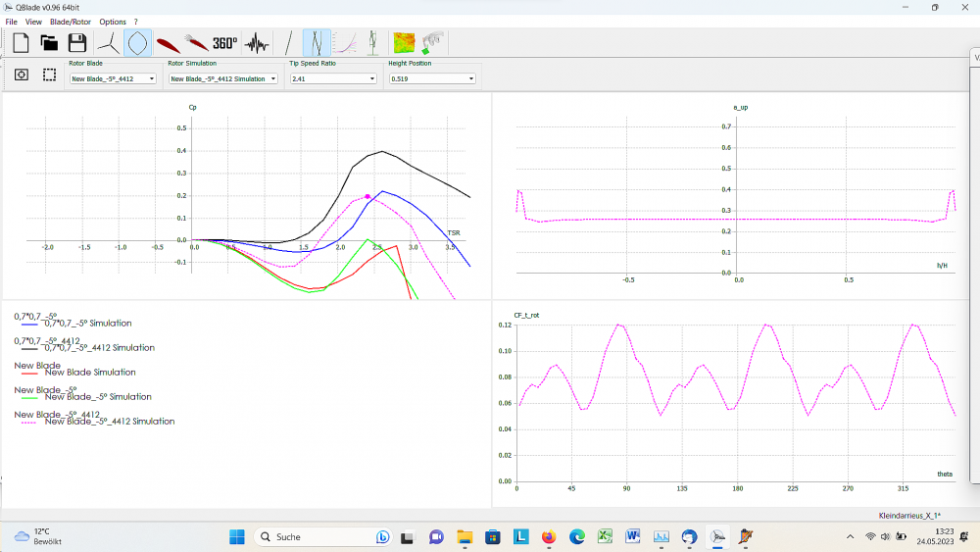Toggle the VAWT oval rotor mode button
The width and height of the screenshot is (980, 552).
tap(138, 42)
